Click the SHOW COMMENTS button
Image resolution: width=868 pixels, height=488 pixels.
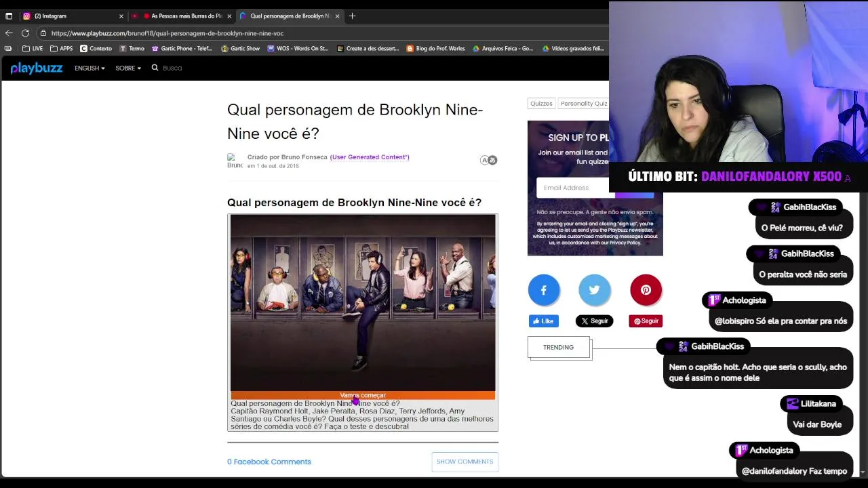tap(465, 462)
